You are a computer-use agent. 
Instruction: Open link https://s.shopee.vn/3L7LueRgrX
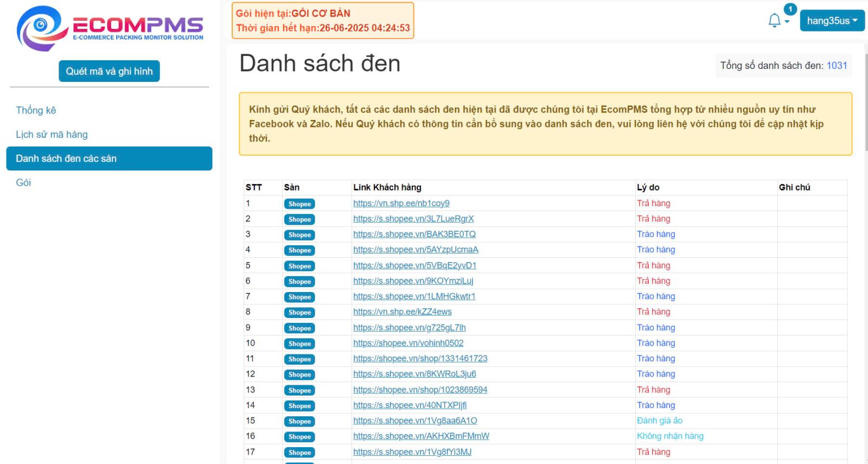(x=413, y=219)
